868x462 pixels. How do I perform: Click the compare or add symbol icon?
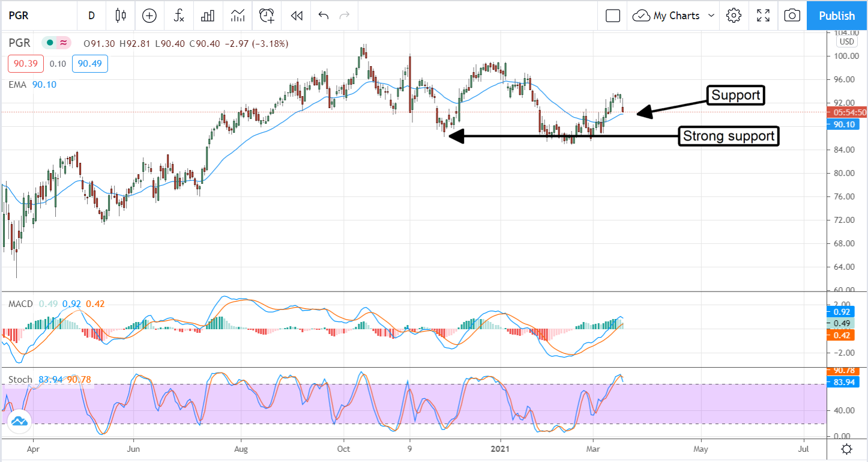click(x=149, y=16)
